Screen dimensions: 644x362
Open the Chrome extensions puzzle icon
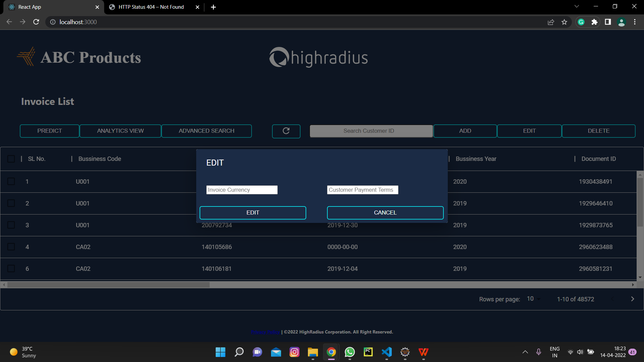point(595,22)
